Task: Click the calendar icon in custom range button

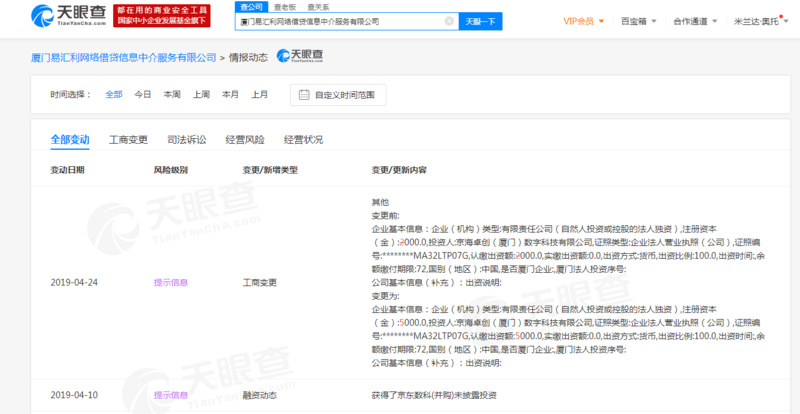Action: 304,95
